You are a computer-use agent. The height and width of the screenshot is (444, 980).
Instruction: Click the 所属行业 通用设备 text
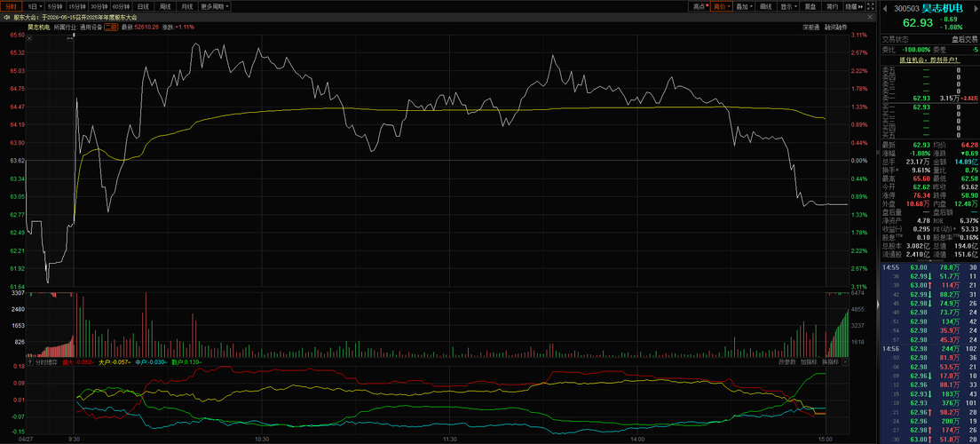point(77,27)
